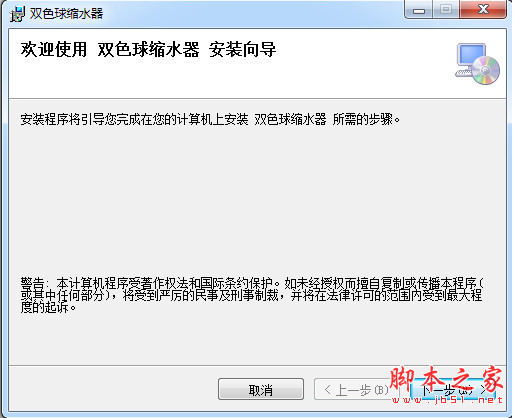This screenshot has height=418, width=515.
Task: Click the 双色球缩水器 window title text
Action: (66, 14)
